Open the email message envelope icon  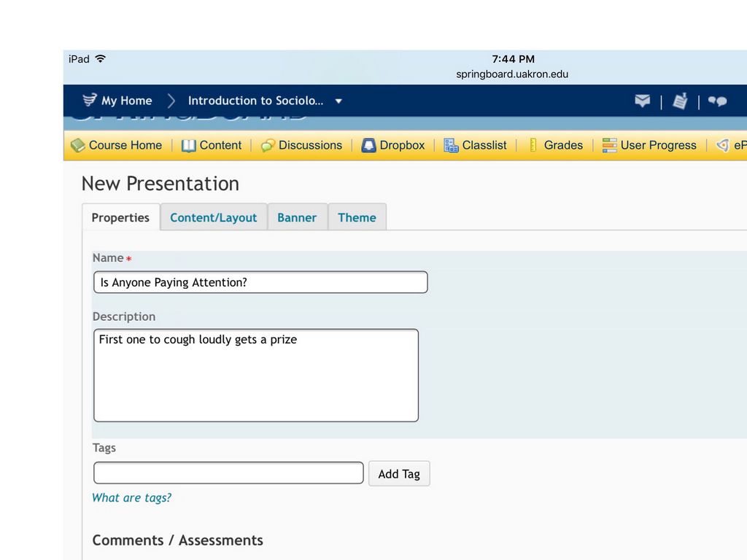click(x=642, y=101)
